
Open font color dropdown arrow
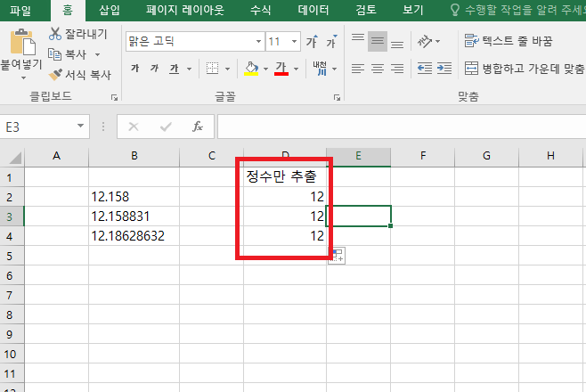[x=297, y=69]
